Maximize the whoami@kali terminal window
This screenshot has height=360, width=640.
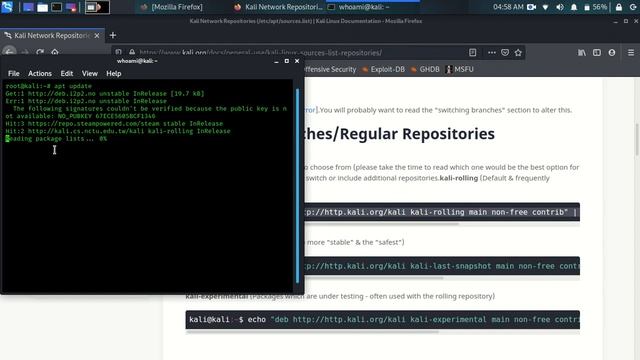(287, 61)
